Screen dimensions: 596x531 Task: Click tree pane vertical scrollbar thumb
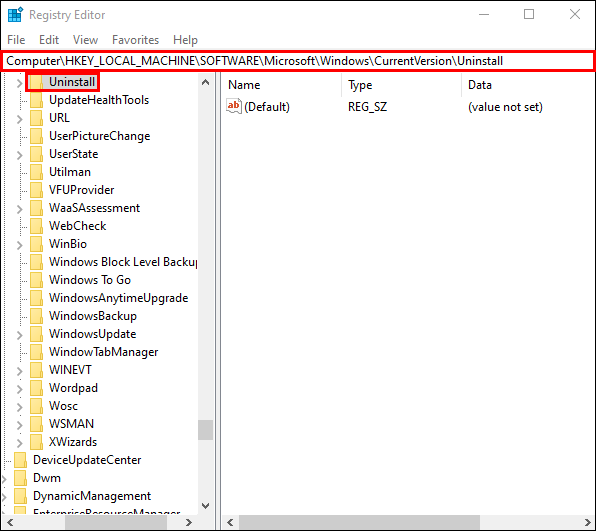tap(205, 430)
